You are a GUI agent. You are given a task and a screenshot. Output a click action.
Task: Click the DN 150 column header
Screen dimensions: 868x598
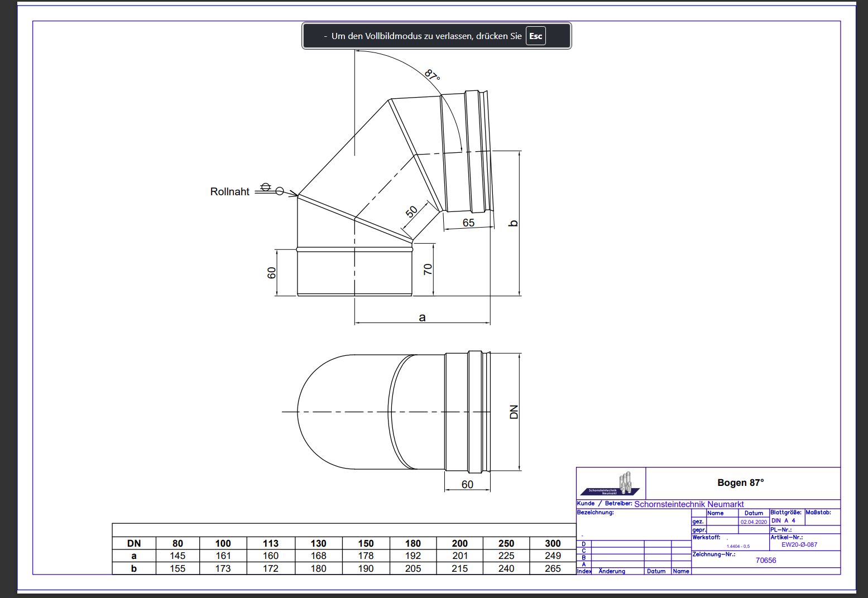pyautogui.click(x=366, y=543)
